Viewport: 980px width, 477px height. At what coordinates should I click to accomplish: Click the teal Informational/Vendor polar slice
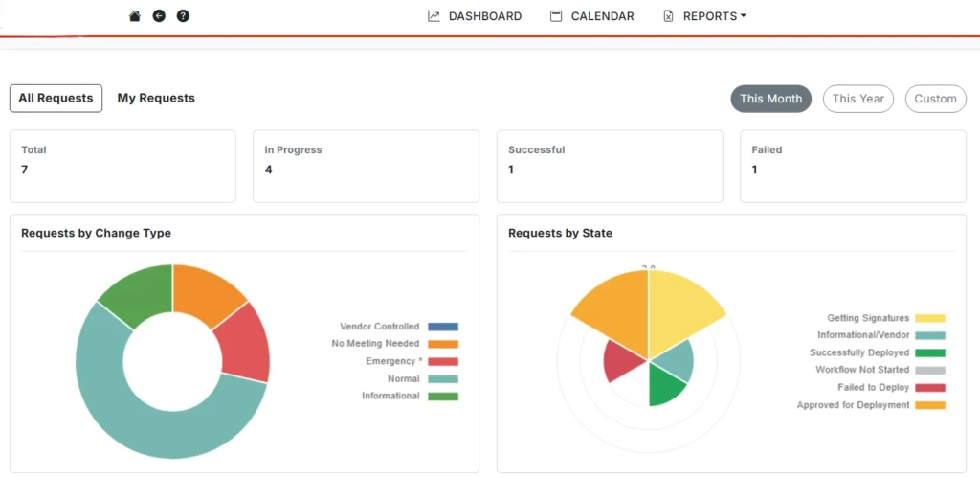tap(679, 361)
